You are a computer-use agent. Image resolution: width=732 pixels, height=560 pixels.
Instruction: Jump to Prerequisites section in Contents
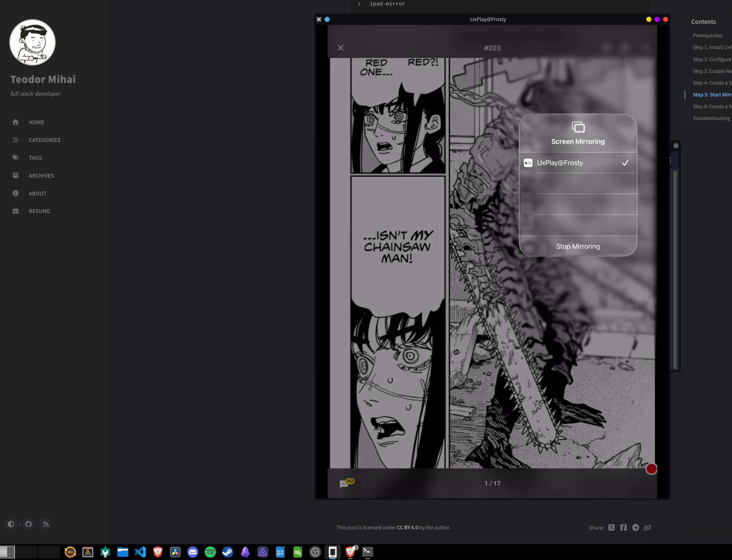click(707, 35)
